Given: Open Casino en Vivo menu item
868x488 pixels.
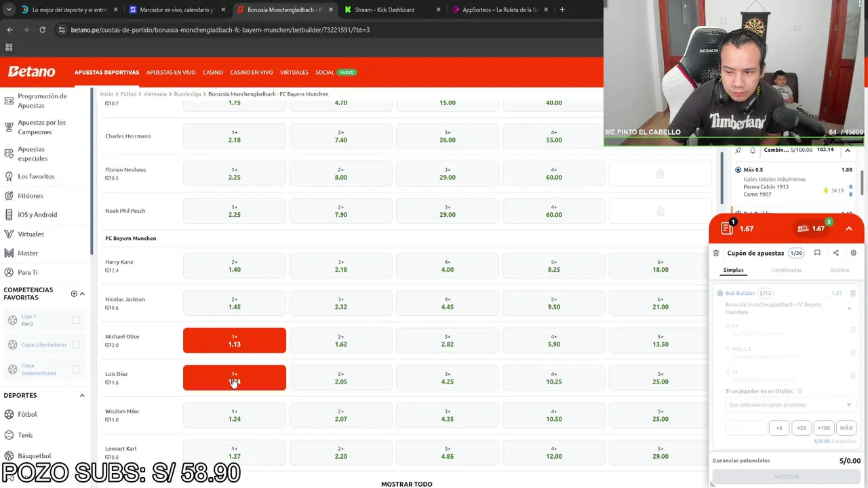Looking at the screenshot, I should [x=252, y=73].
